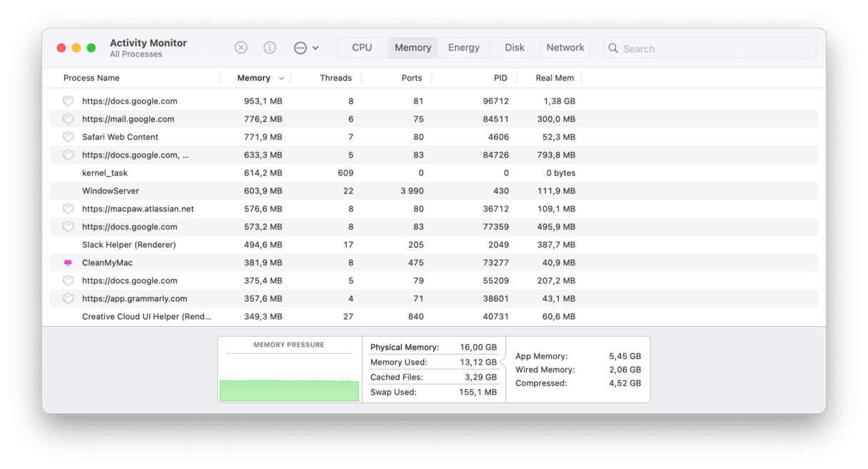Click the 953,1 MB memory value
The image size is (868, 469).
pos(263,101)
